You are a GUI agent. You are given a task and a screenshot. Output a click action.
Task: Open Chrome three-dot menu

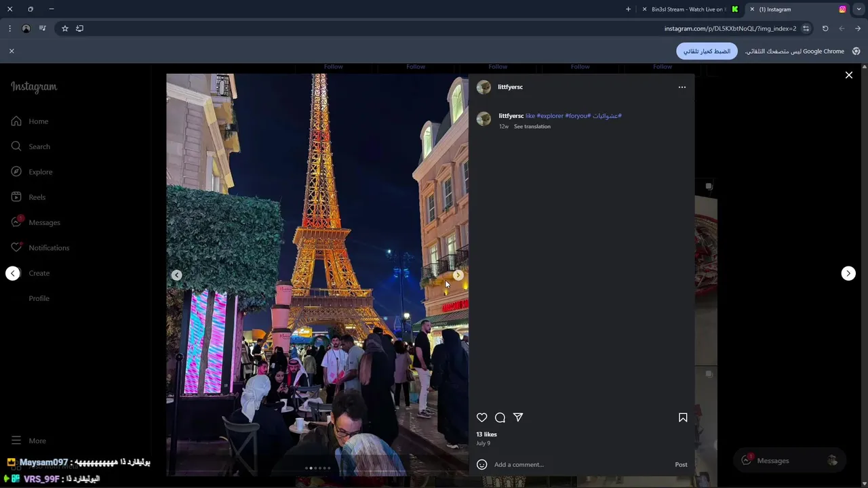pos(9,28)
